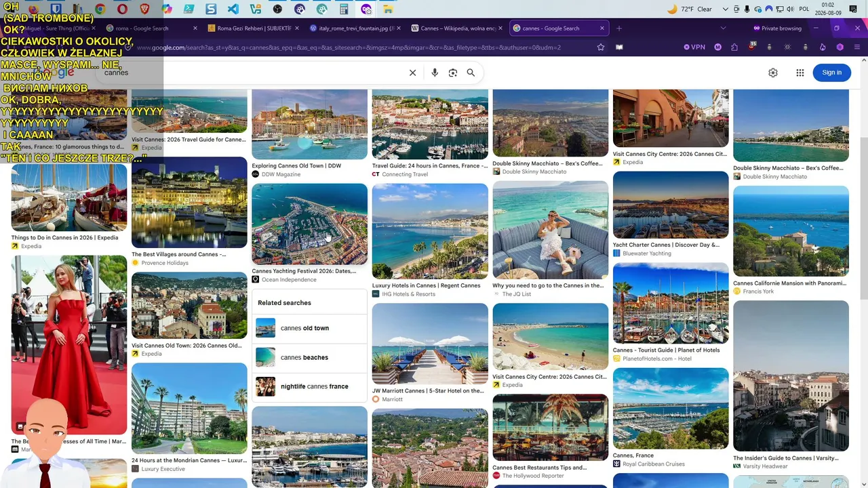
Task: Open Bitwarden from the taskbar
Action: pos(56,9)
